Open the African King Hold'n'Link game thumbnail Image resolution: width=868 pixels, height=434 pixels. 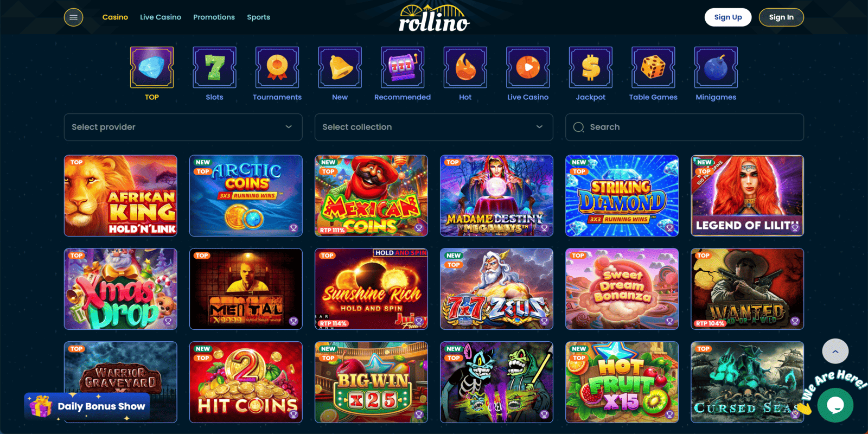point(120,196)
